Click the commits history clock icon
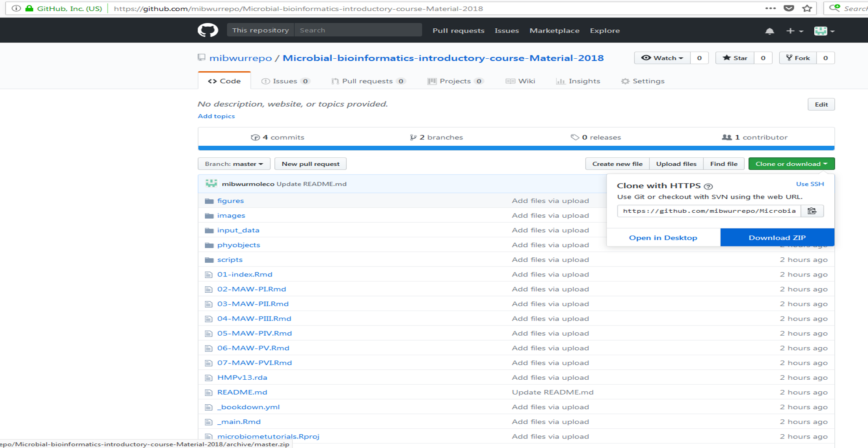Viewport: 868px width, 448px height. pos(255,137)
